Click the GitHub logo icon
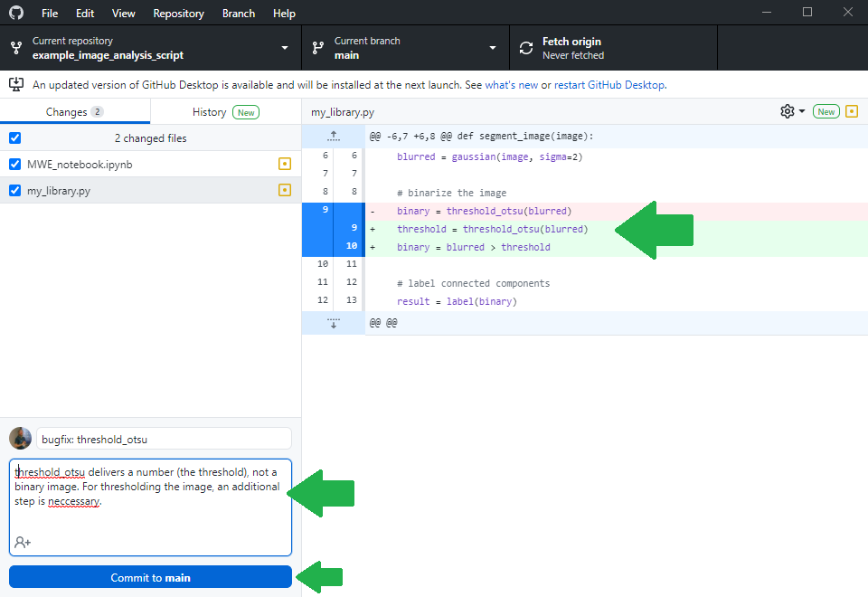This screenshot has height=597, width=868. (x=16, y=14)
